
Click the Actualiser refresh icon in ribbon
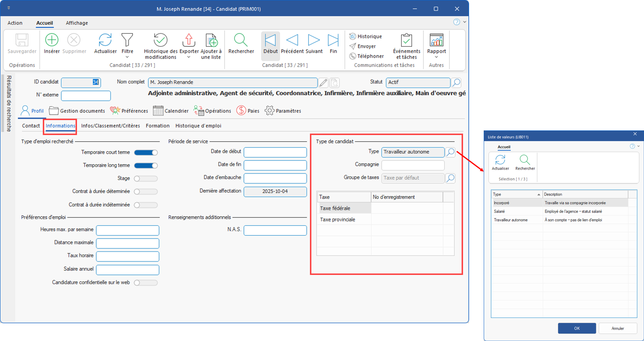pos(105,40)
